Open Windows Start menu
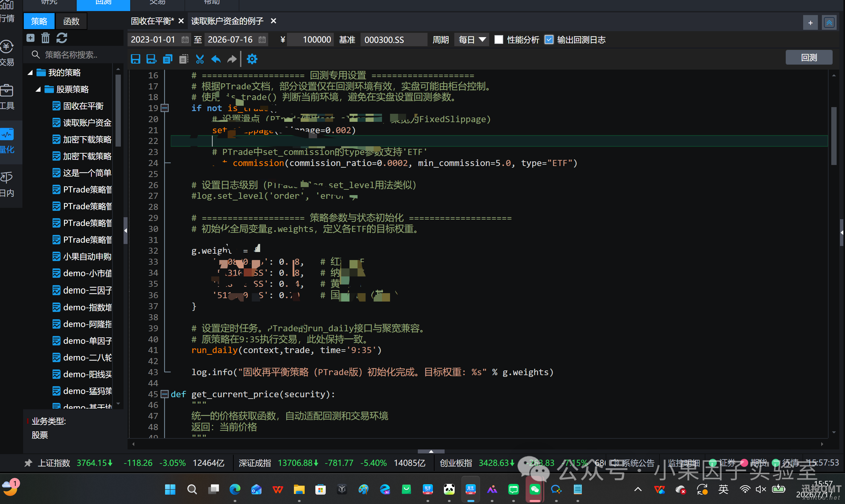Screen dimensions: 845x504 170,489
